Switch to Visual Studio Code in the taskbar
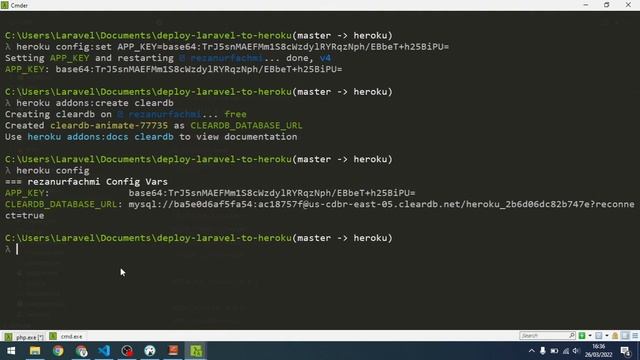 point(104,351)
